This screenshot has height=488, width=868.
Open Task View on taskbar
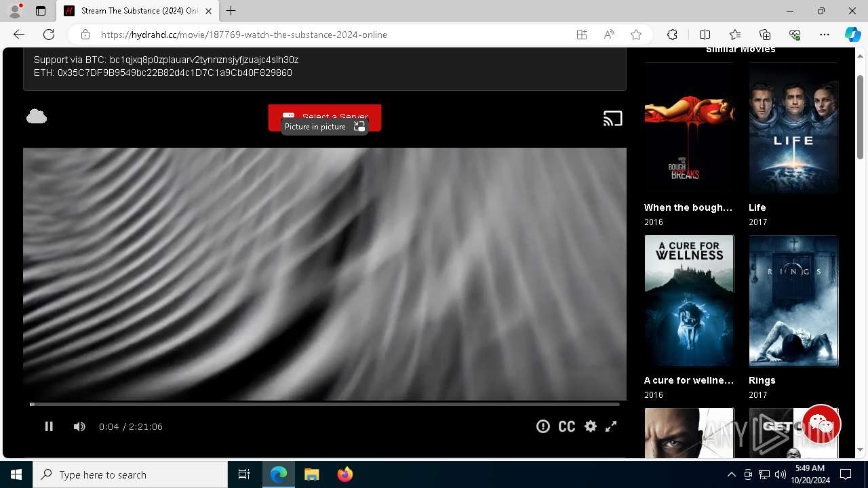tap(244, 474)
